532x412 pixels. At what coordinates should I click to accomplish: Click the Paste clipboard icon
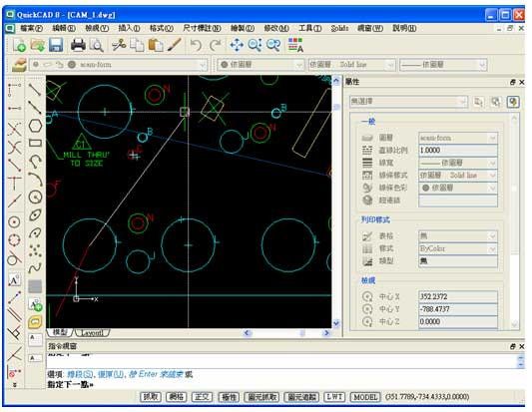[x=156, y=45]
